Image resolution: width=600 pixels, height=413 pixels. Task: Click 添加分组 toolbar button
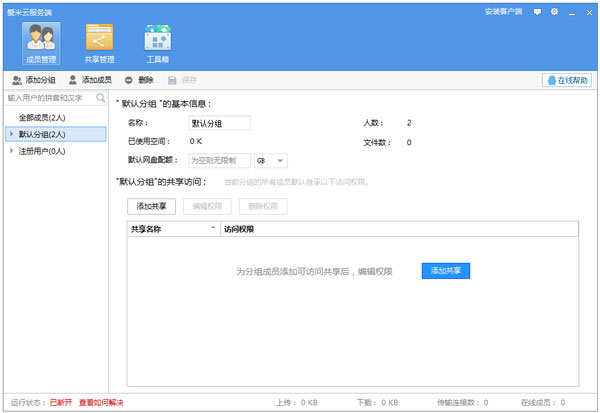34,80
